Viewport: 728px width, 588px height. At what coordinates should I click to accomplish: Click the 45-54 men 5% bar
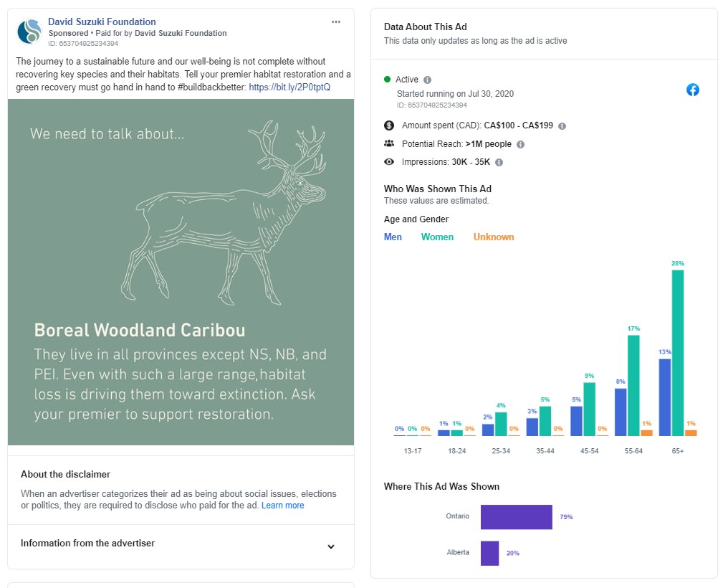576,421
